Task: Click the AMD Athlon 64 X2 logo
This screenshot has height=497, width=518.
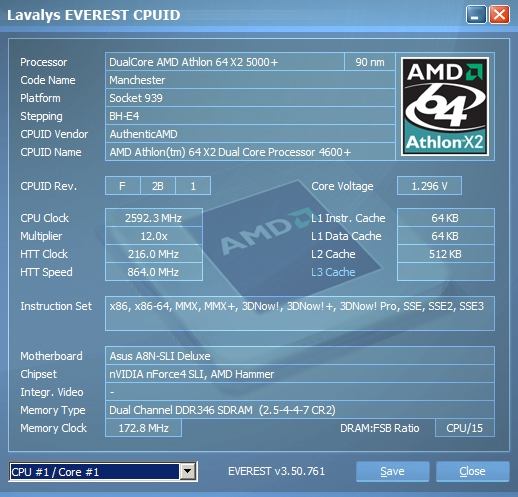Action: tap(445, 106)
